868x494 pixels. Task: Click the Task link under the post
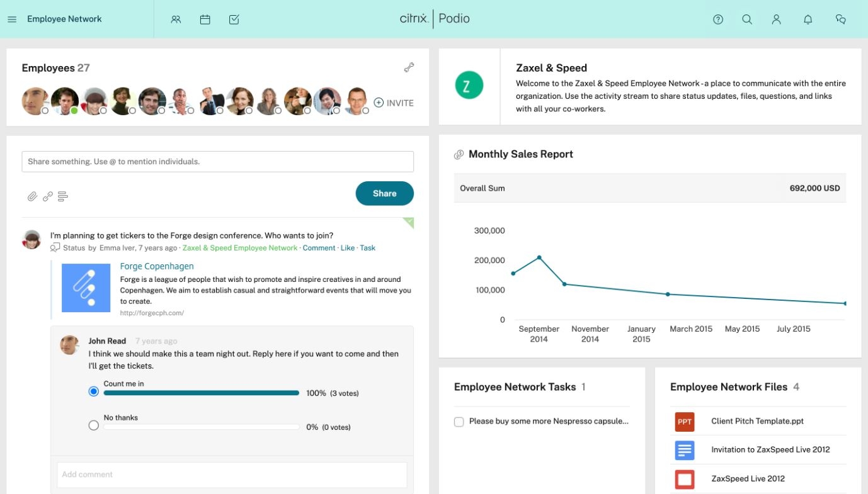368,248
